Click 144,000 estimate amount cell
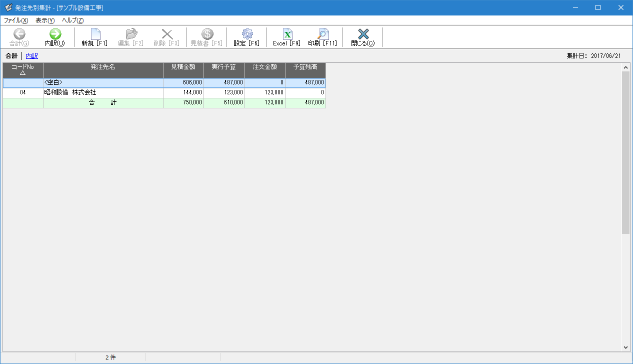633x364 pixels. coord(183,93)
